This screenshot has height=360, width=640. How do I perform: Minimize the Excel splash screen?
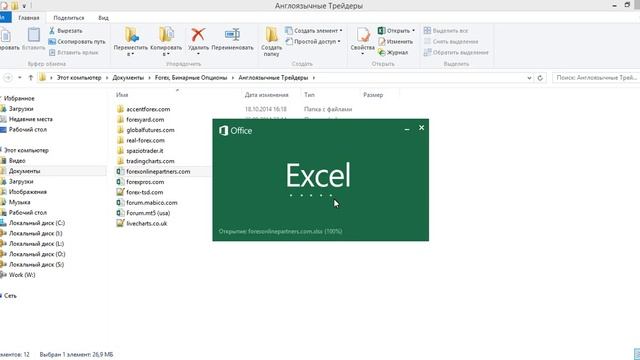coord(407,129)
